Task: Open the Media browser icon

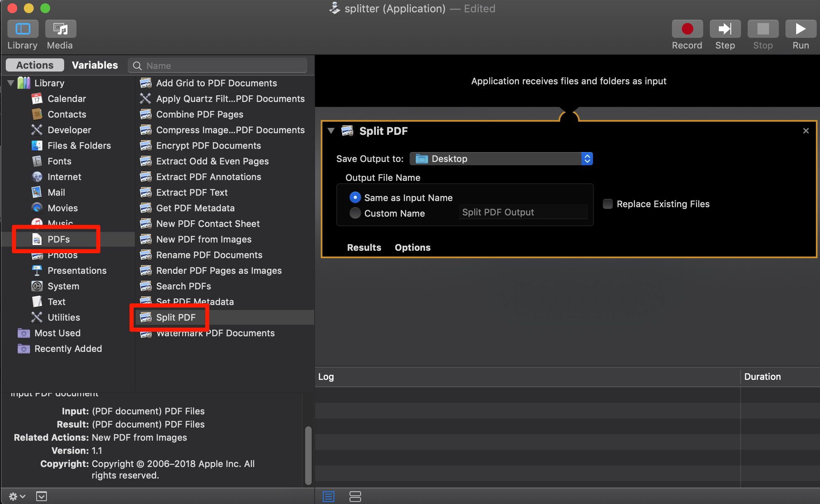Action: point(60,29)
